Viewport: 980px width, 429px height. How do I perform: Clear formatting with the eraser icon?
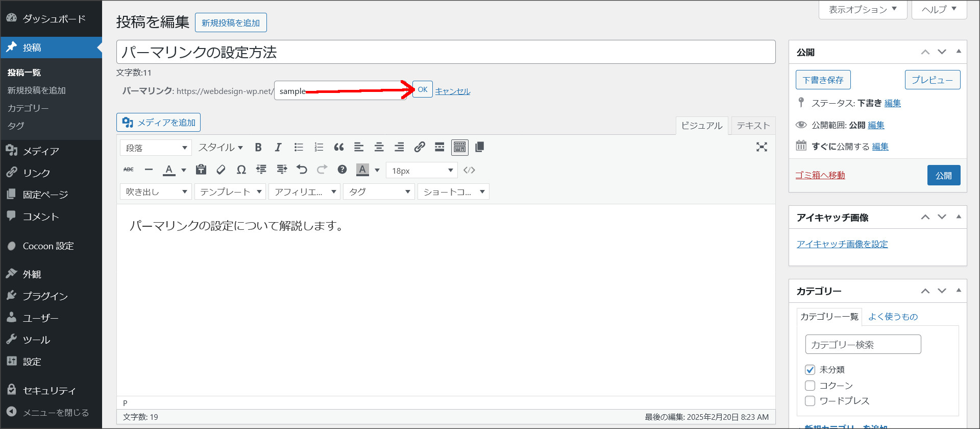click(x=221, y=170)
